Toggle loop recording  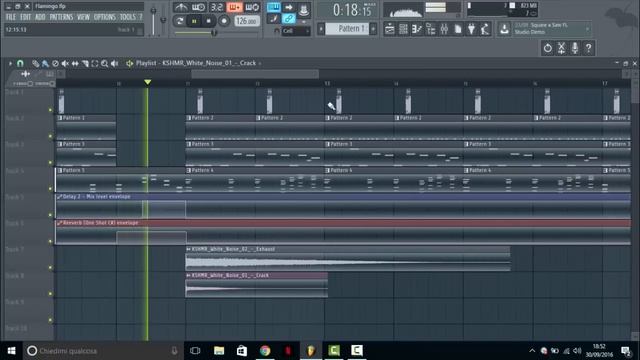252,7
